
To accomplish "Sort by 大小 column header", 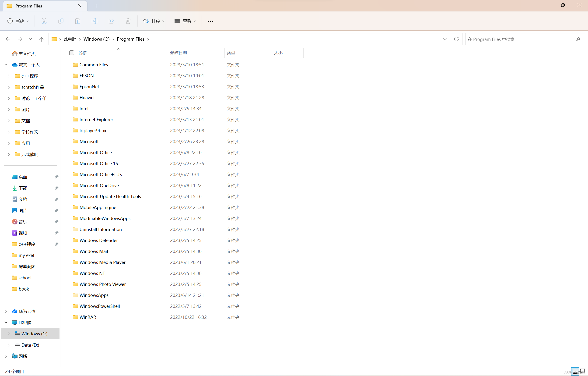I will [x=287, y=53].
